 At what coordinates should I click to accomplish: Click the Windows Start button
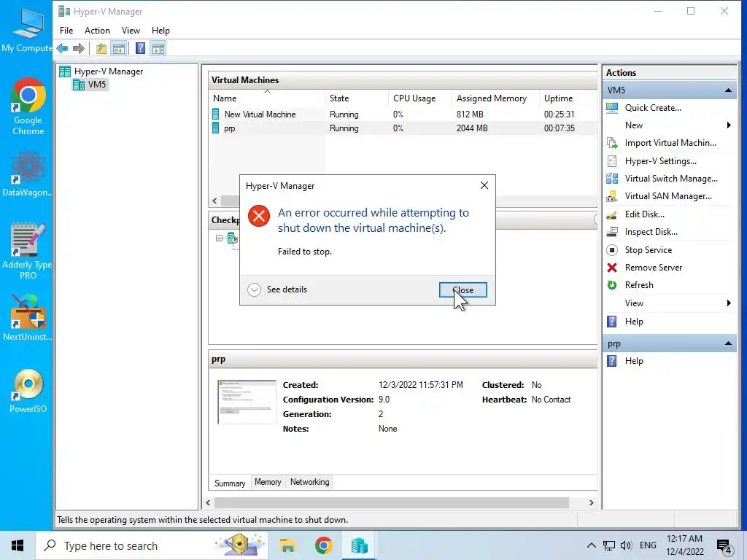pyautogui.click(x=18, y=545)
